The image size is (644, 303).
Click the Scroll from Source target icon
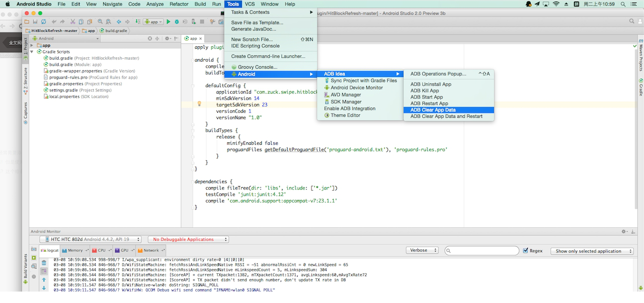[150, 38]
